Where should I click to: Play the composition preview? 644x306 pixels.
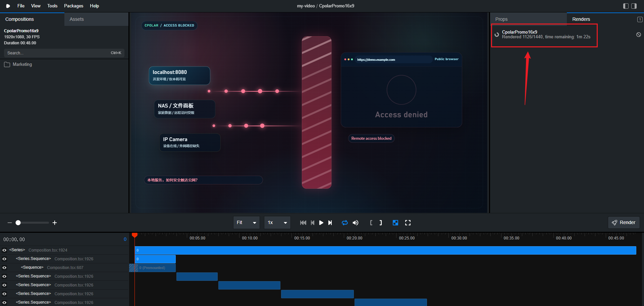tap(321, 223)
